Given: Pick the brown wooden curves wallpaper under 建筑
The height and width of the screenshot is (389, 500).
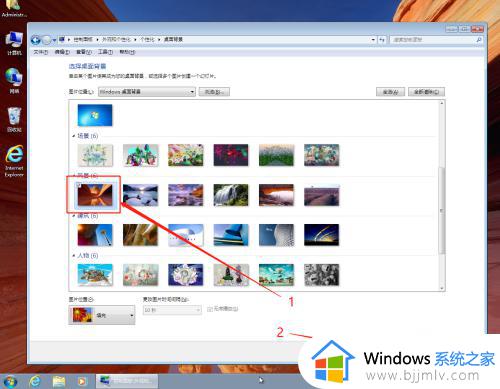Looking at the screenshot, I should click(x=140, y=235).
